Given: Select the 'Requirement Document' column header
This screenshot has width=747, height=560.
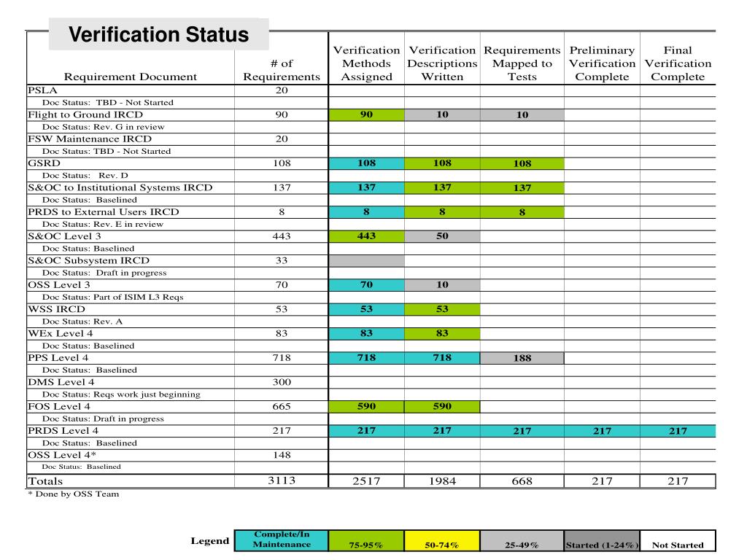Looking at the screenshot, I should click(x=130, y=77).
